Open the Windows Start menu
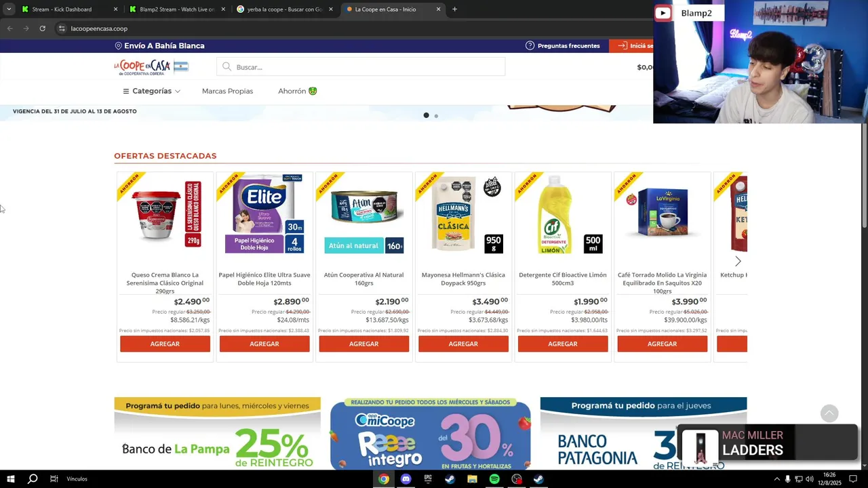The height and width of the screenshot is (488, 868). (10, 479)
